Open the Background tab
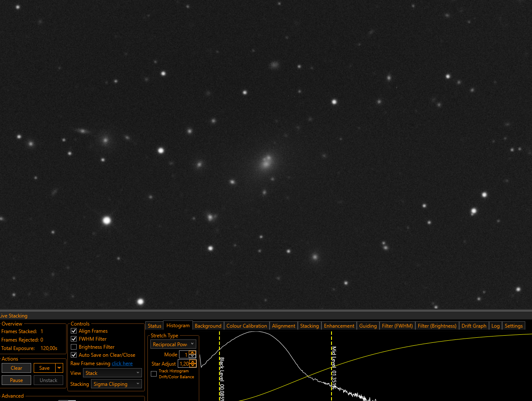532x401 pixels. pyautogui.click(x=208, y=326)
